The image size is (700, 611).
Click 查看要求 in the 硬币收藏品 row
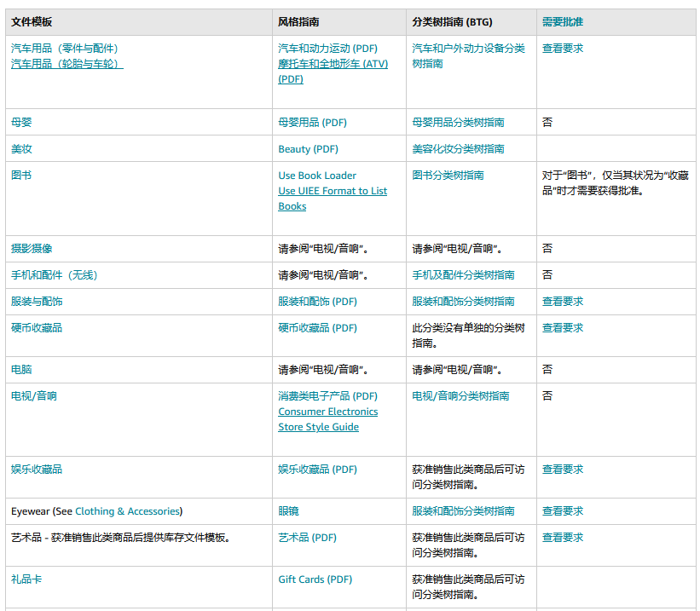point(563,327)
